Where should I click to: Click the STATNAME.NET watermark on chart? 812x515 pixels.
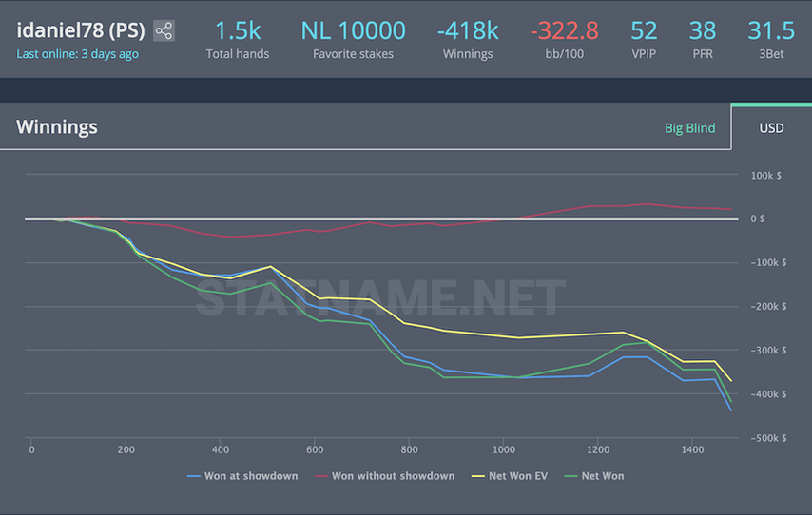tap(380, 297)
